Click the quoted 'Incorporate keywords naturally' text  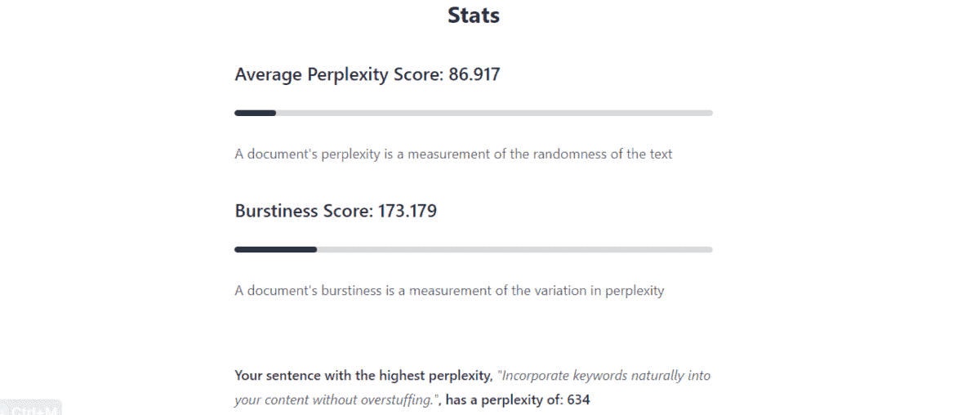[x=605, y=376]
